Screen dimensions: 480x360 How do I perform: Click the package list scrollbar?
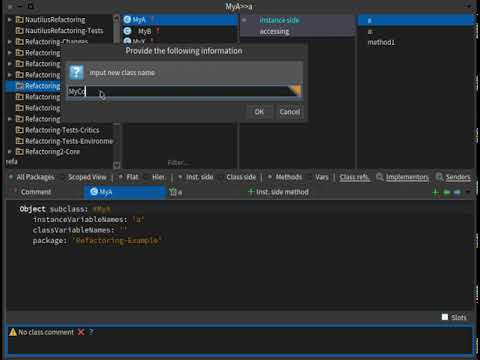pos(116,91)
